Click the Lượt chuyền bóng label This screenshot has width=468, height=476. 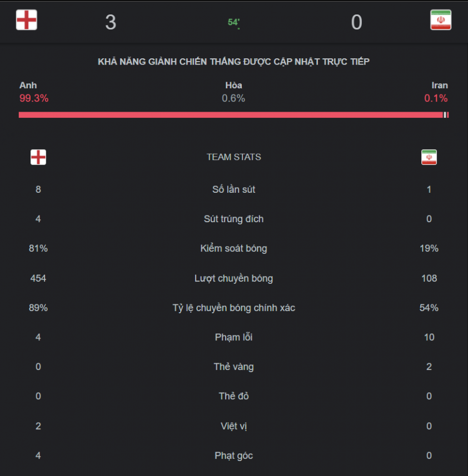(233, 278)
